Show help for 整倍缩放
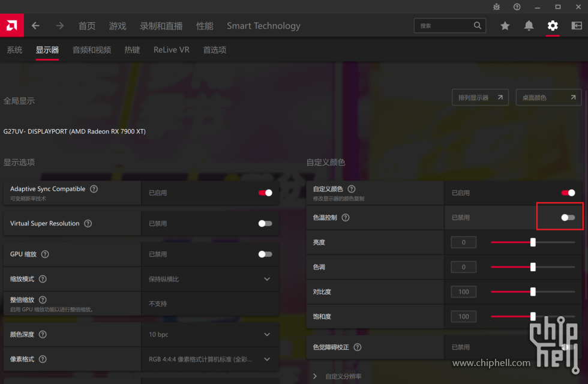 [43, 299]
